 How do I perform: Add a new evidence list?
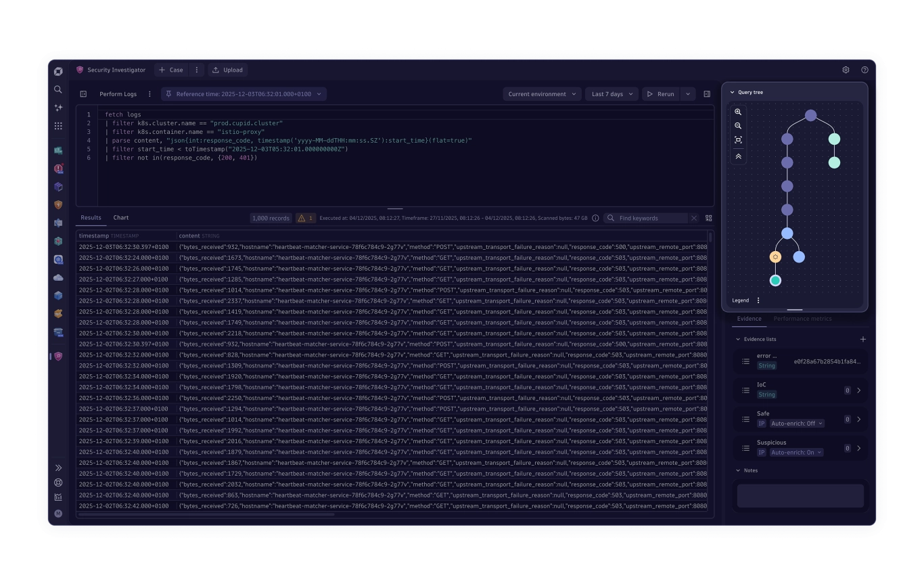(862, 339)
